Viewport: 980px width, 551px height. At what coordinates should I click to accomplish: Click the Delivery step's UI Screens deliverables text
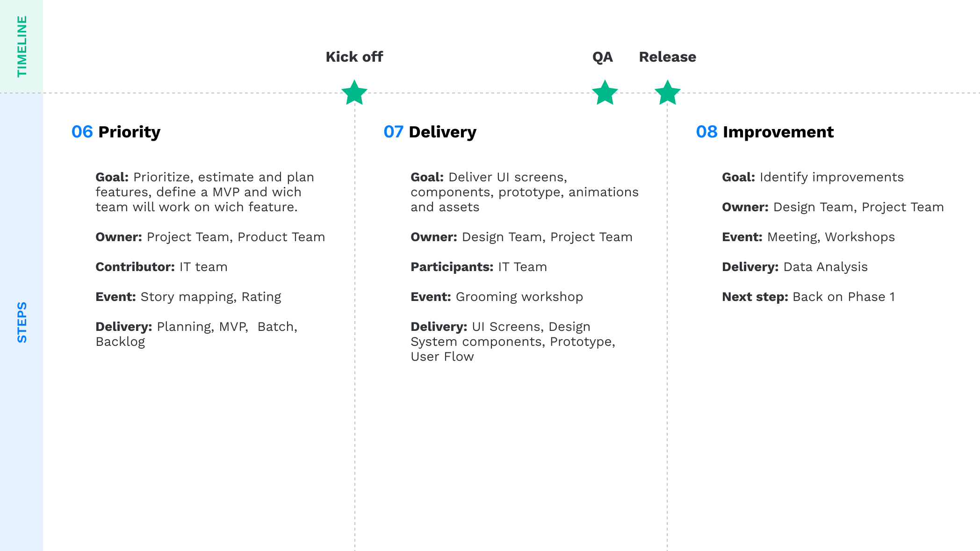(x=512, y=342)
